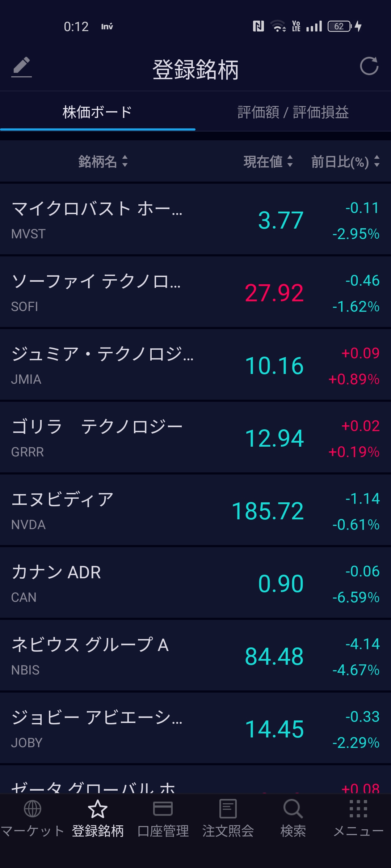Screen dimensions: 391x868
Task: Open the NVDA エヌビディア stock row
Action: (x=195, y=510)
